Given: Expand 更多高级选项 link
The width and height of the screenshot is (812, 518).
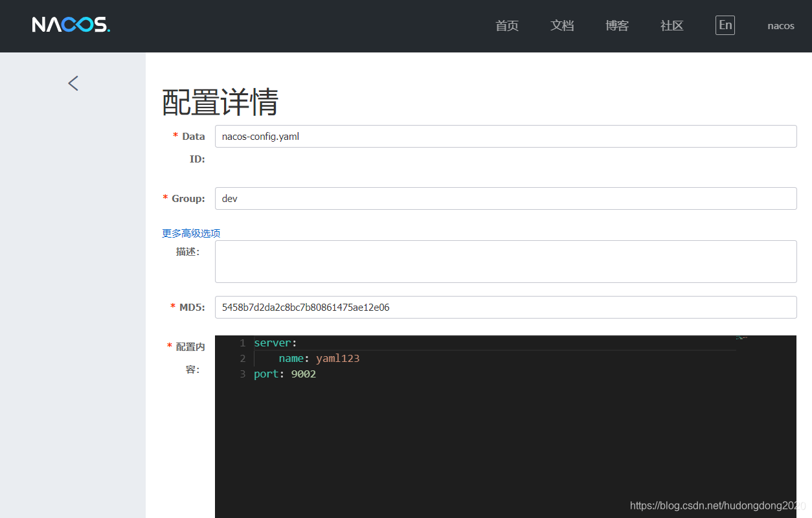Looking at the screenshot, I should (x=191, y=233).
